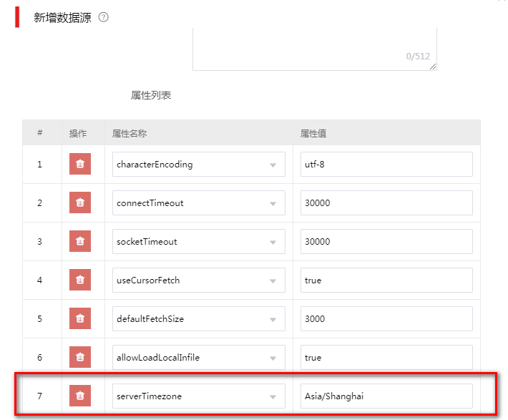The image size is (508, 420).
Task: Click the 3000 fetch size value field
Action: [386, 319]
